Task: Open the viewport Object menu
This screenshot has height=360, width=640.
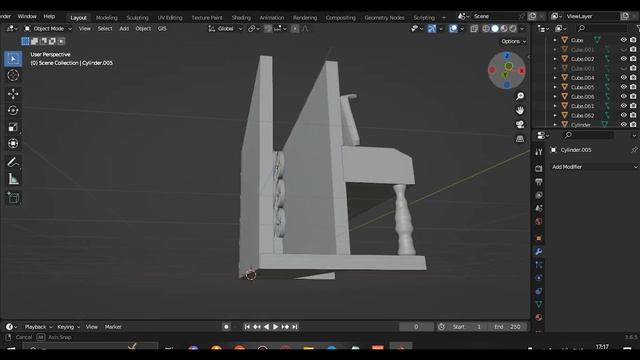Action: 143,29
